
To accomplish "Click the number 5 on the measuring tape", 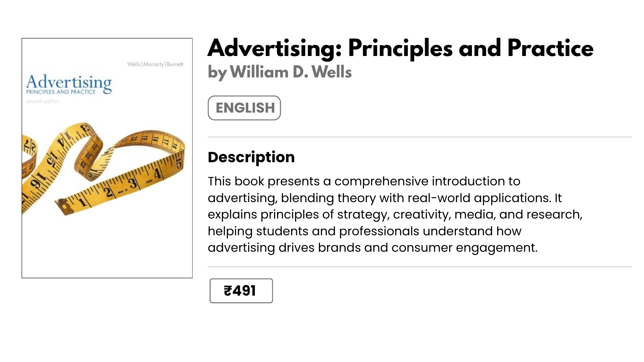I will [179, 164].
